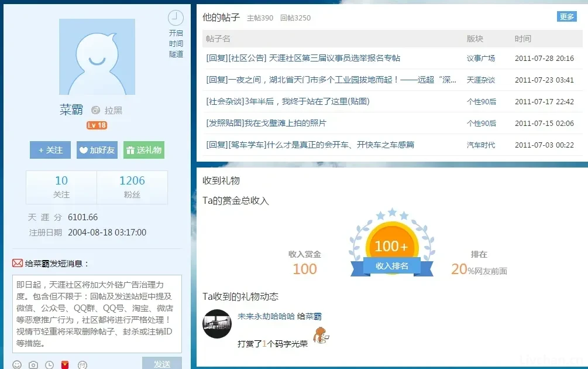Open the 1206 粉丝 followers count
The width and height of the screenshot is (588, 369).
tap(132, 187)
